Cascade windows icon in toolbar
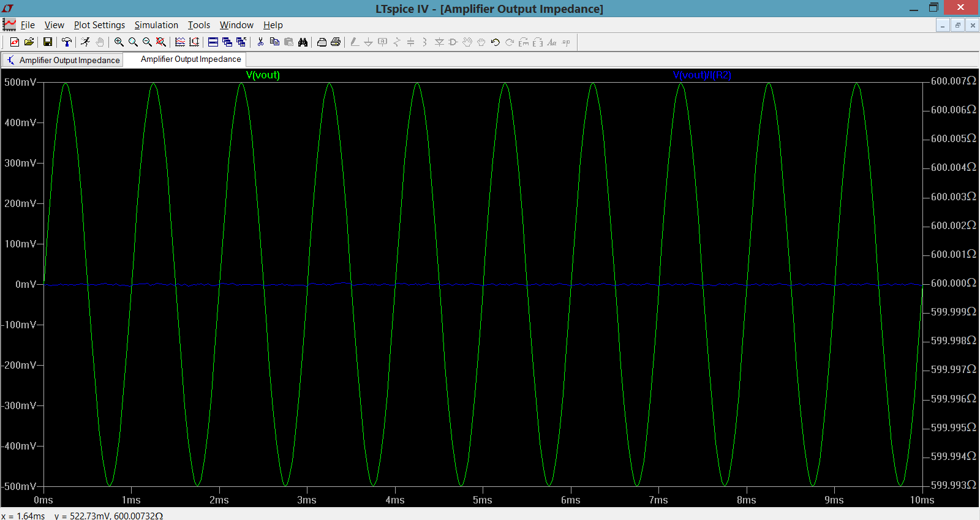Screen dimensions: 980x520 227,42
